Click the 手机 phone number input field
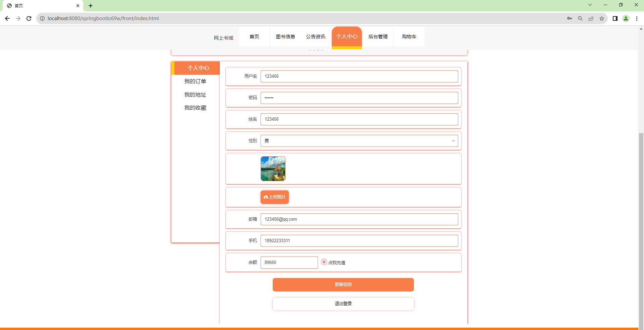644x330 pixels. (359, 240)
